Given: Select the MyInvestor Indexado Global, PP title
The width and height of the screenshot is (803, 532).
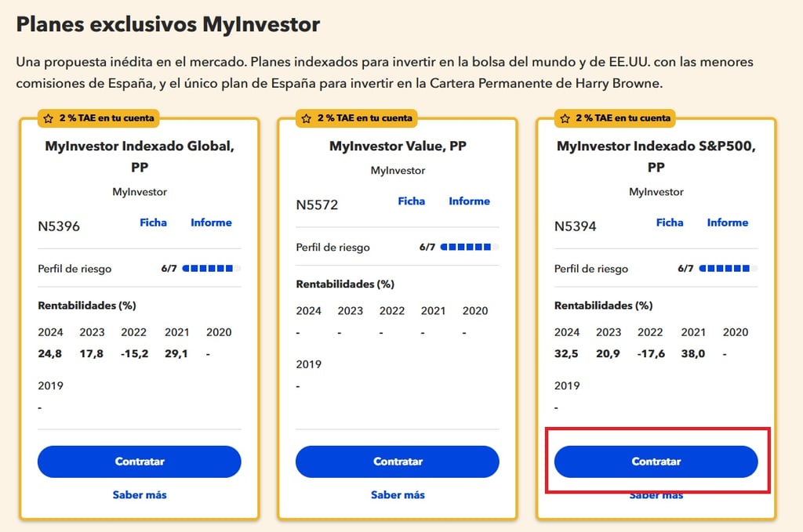Looking at the screenshot, I should (x=140, y=157).
